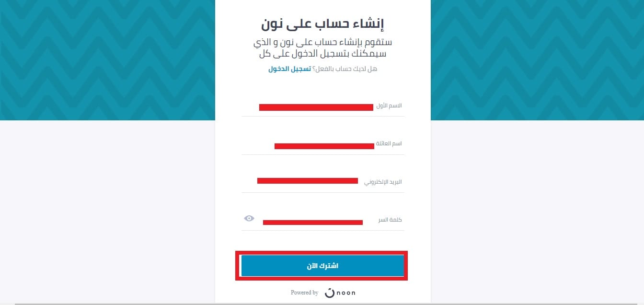Click the noon circular logo icon
This screenshot has width=644, height=305.
pos(329,293)
